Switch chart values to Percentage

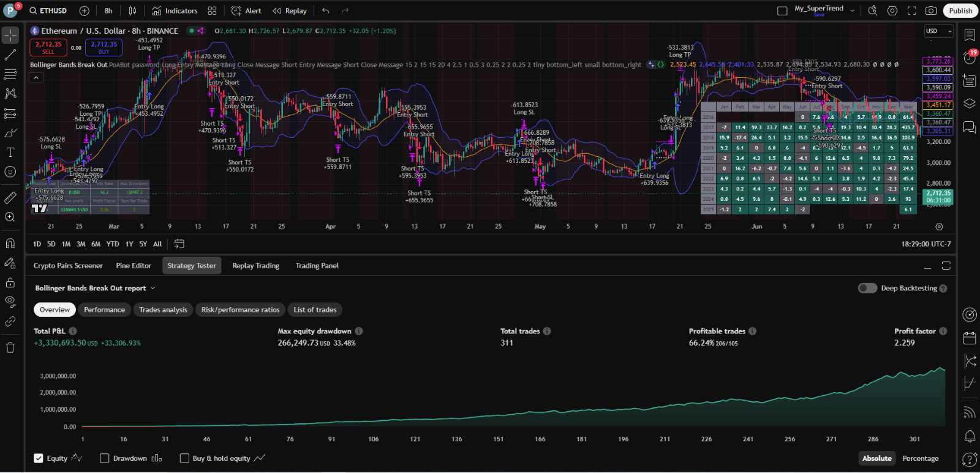[x=920, y=458]
